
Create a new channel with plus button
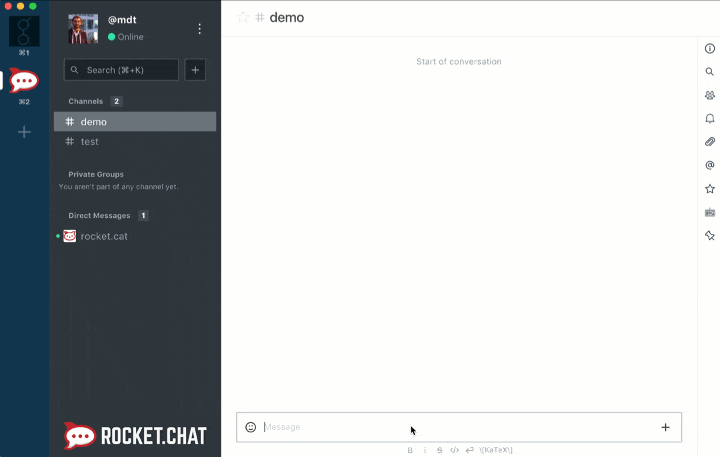click(195, 70)
